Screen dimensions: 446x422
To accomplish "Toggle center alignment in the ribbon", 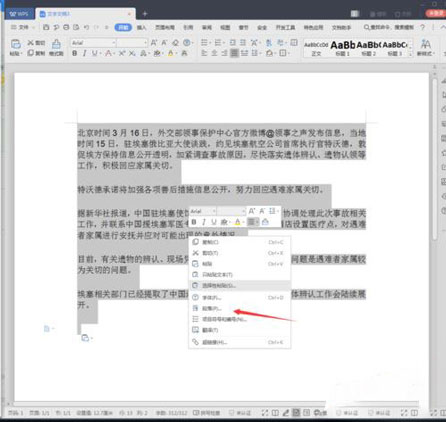I will [x=214, y=53].
